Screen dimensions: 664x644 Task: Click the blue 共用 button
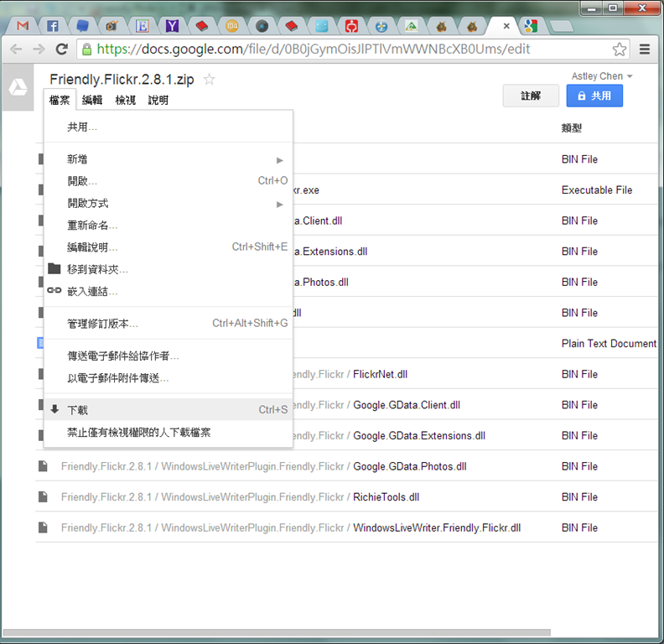[x=594, y=96]
